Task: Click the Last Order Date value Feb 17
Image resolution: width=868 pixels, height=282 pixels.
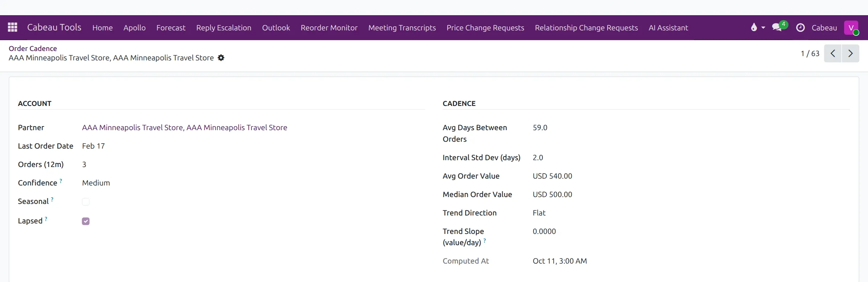Action: 93,146
